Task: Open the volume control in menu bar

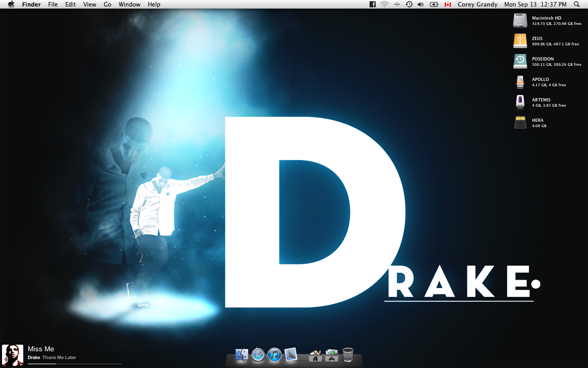Action: click(421, 4)
